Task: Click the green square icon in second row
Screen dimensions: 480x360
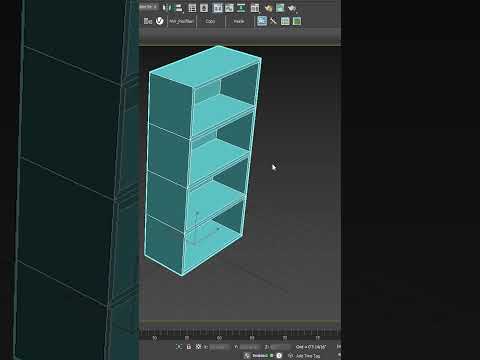Action: point(297,21)
